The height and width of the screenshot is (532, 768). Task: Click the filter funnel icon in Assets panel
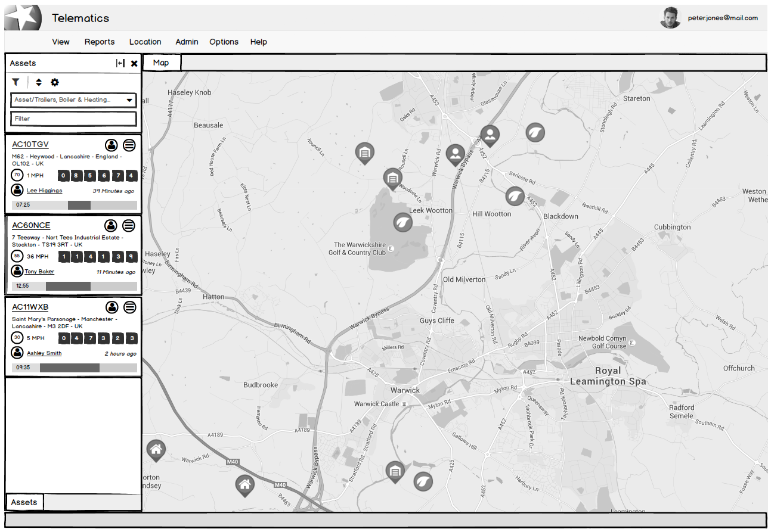pyautogui.click(x=16, y=82)
